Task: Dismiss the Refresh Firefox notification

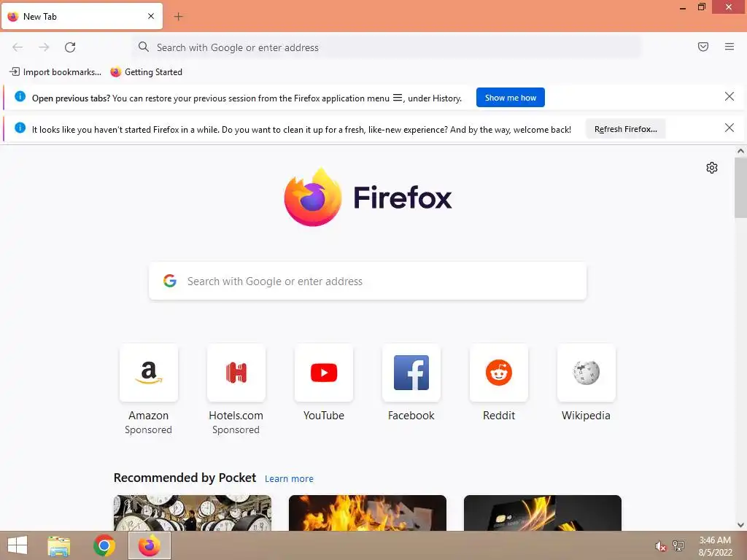Action: [x=729, y=128]
